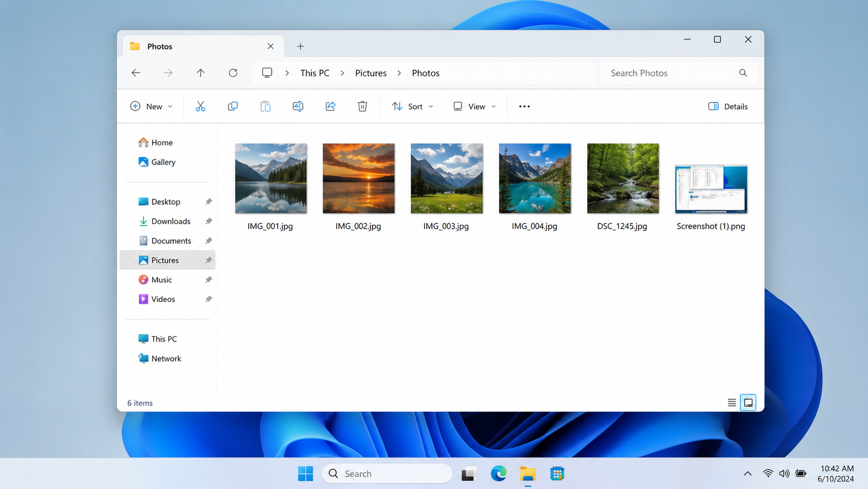The width and height of the screenshot is (868, 489).
Task: Unpin Downloads using its pin icon
Action: 208,221
